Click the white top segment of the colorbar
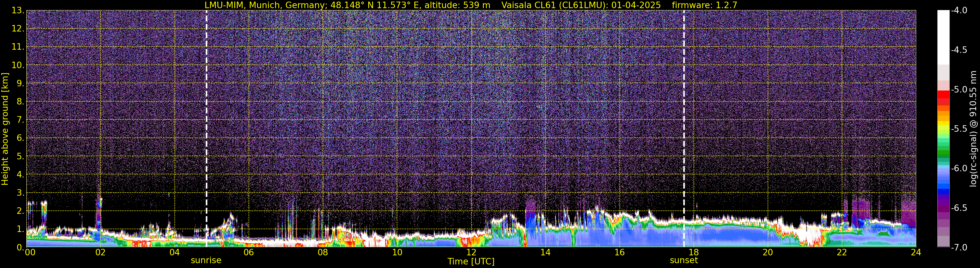This screenshot has width=980, height=268. [x=943, y=37]
